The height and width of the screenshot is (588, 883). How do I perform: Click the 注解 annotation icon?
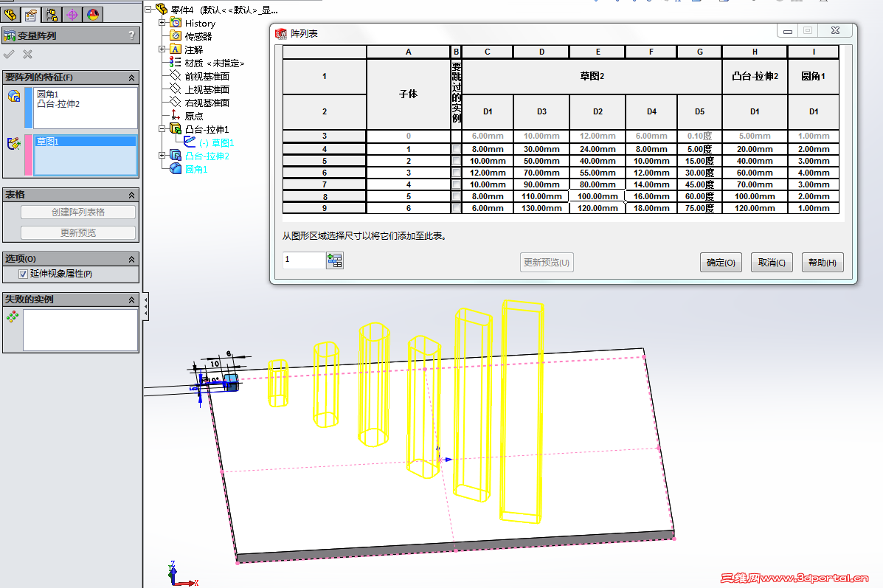click(x=176, y=49)
